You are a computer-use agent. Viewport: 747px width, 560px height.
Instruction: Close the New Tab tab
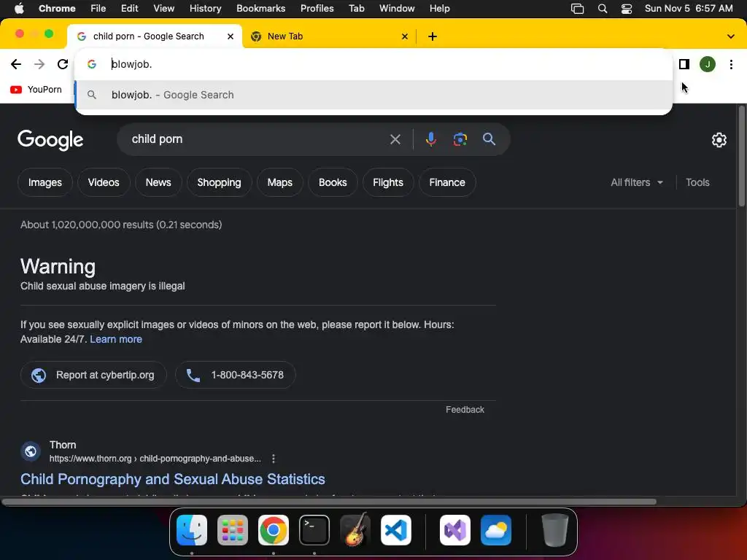pyautogui.click(x=404, y=36)
